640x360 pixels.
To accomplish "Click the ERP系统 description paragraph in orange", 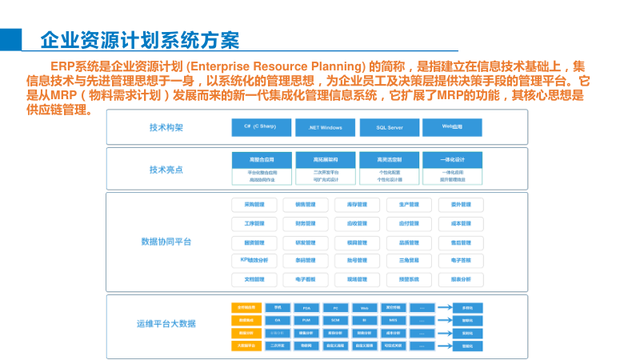I will [x=308, y=88].
